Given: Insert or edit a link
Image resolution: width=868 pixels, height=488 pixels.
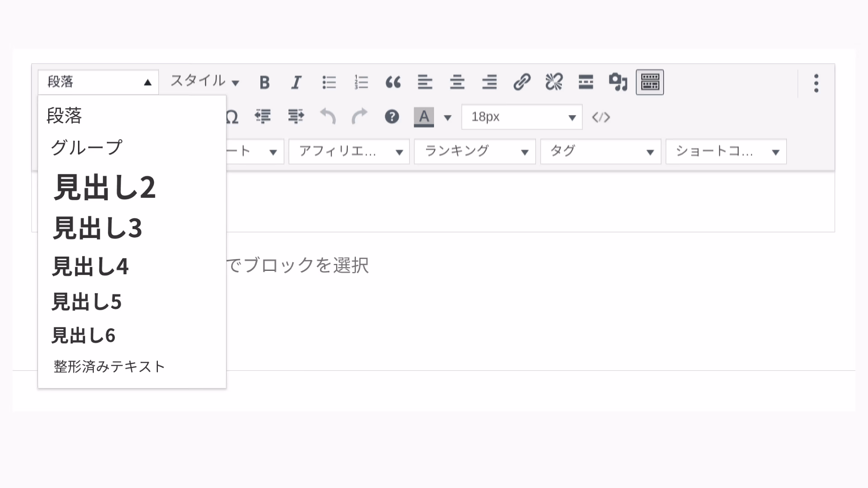Looking at the screenshot, I should tap(522, 82).
